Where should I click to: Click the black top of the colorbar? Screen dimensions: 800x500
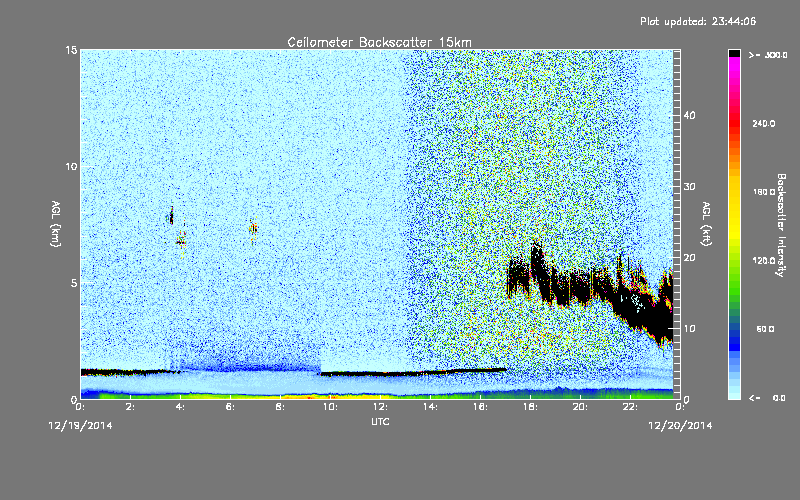tap(734, 53)
